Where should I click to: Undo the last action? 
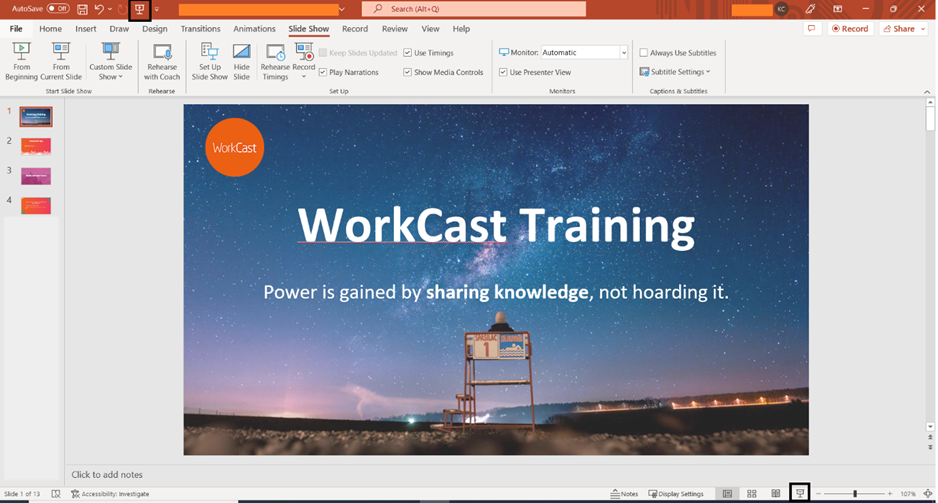click(99, 9)
